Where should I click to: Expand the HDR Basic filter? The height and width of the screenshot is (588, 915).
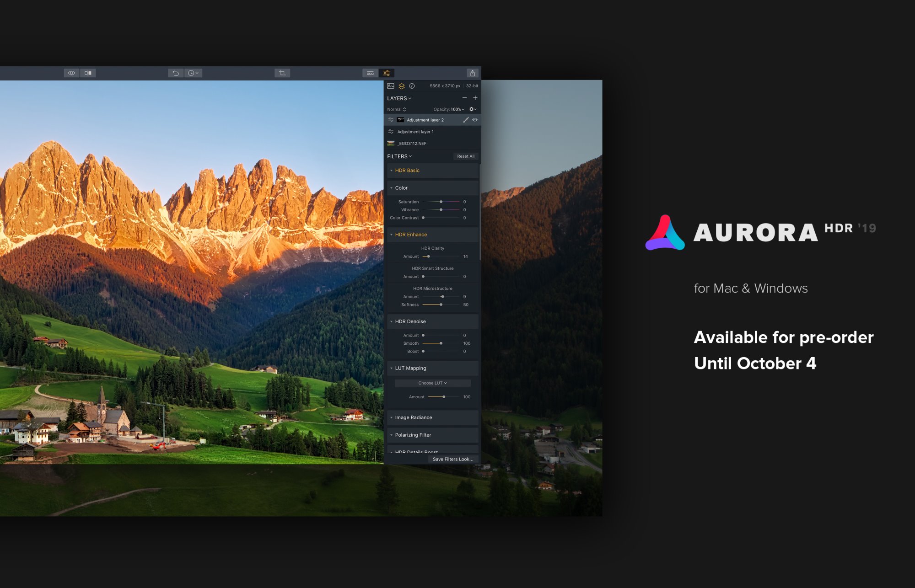tap(433, 171)
